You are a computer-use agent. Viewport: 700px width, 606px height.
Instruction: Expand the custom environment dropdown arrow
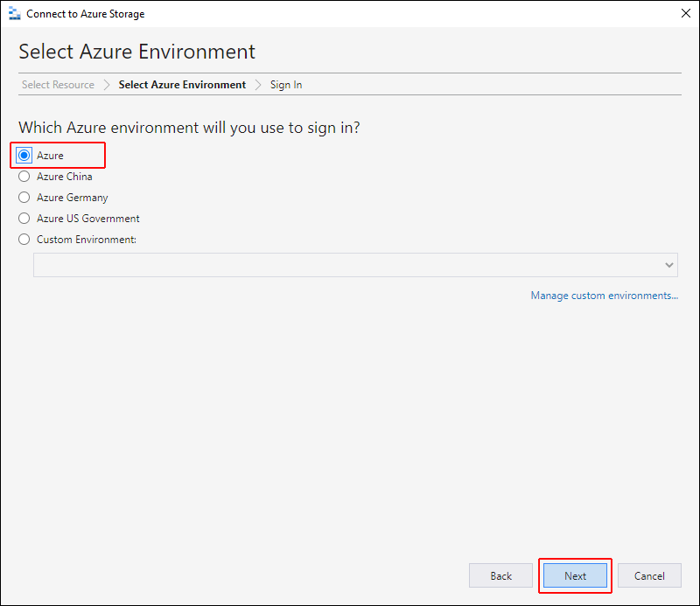click(668, 265)
